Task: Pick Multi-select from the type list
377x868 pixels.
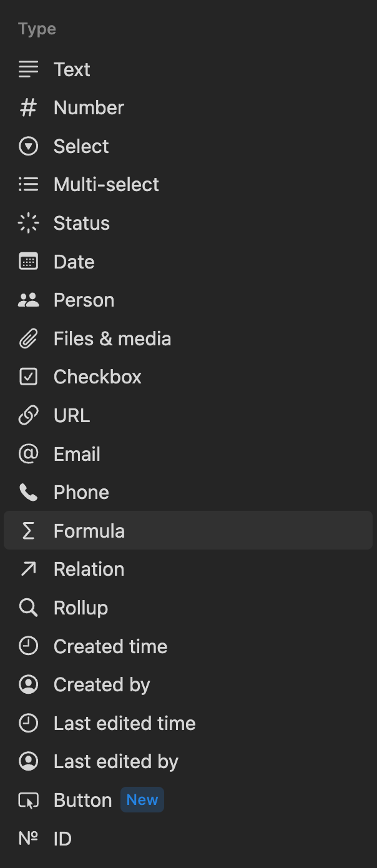Action: point(106,185)
